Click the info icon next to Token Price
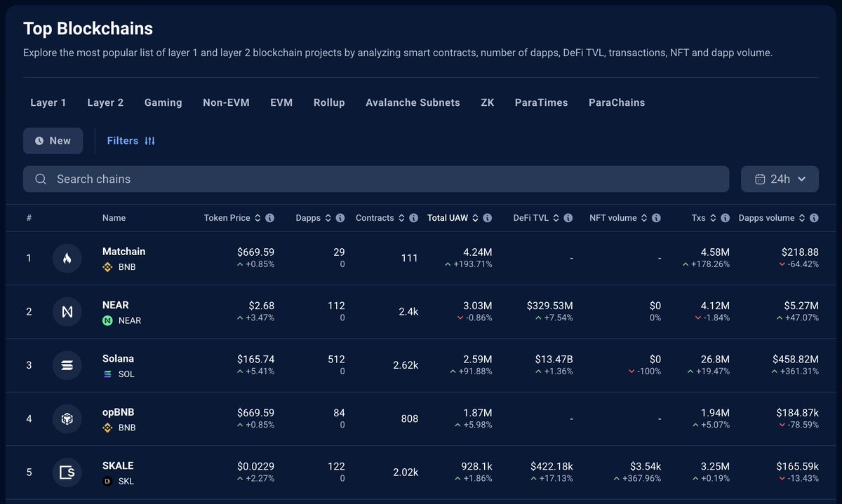 [x=270, y=218]
